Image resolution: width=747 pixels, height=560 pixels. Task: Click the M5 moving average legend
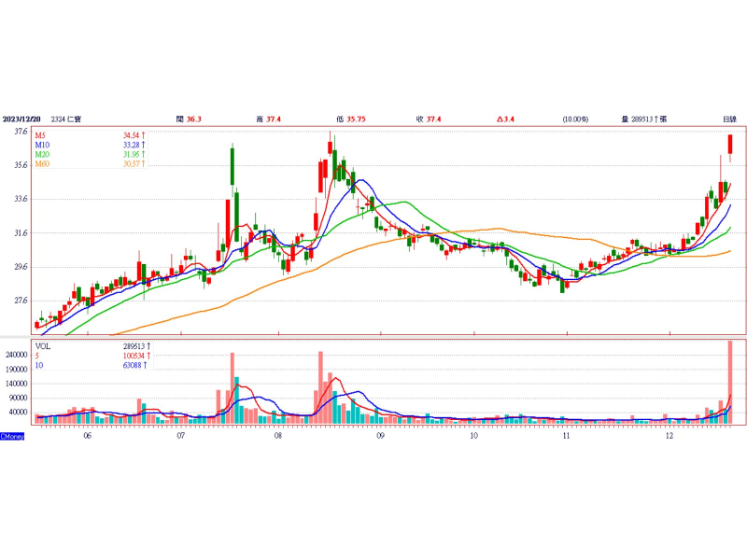pos(41,136)
